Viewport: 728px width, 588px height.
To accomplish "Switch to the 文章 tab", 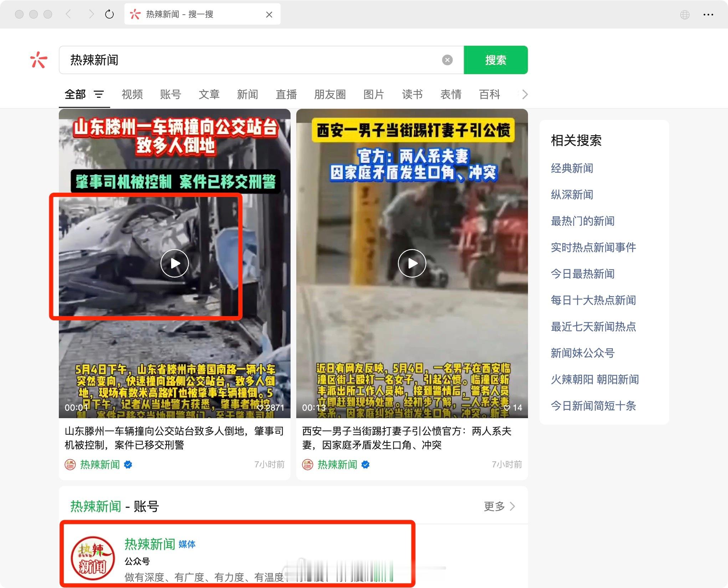I will [x=209, y=94].
